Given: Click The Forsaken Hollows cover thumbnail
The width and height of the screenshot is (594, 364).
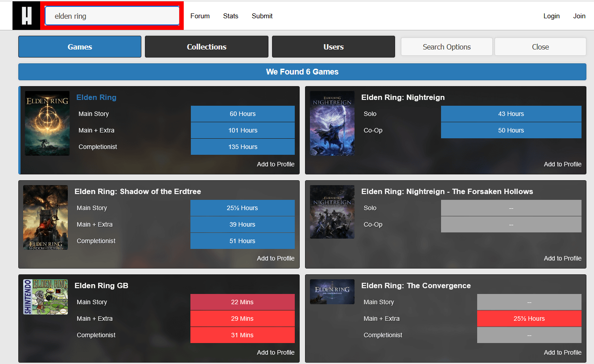Looking at the screenshot, I should tap(332, 212).
